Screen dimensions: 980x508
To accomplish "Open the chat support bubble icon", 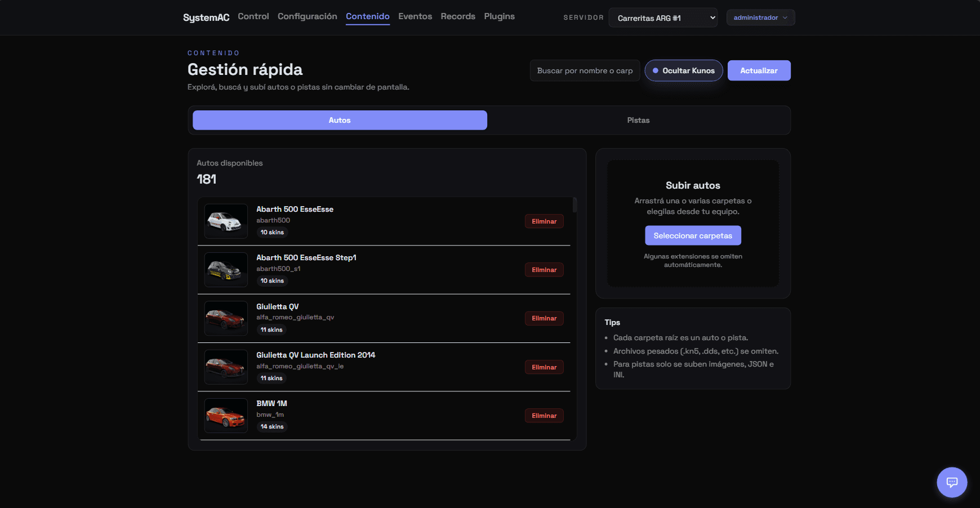I will tap(952, 482).
